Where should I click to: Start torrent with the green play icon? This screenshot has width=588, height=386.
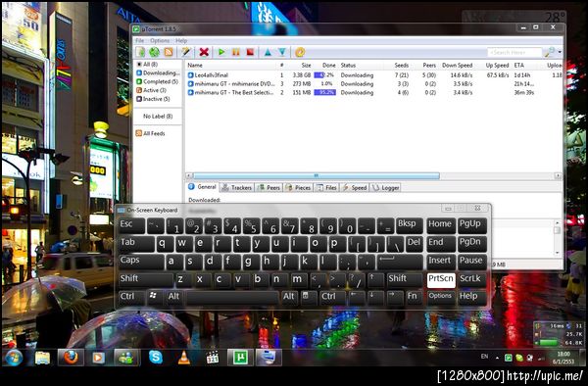[221, 52]
